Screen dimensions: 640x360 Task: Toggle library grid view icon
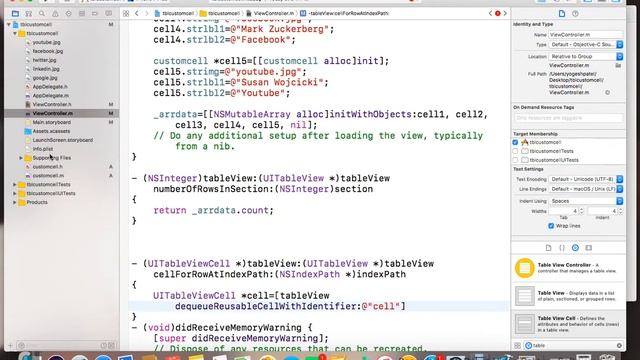point(517,345)
